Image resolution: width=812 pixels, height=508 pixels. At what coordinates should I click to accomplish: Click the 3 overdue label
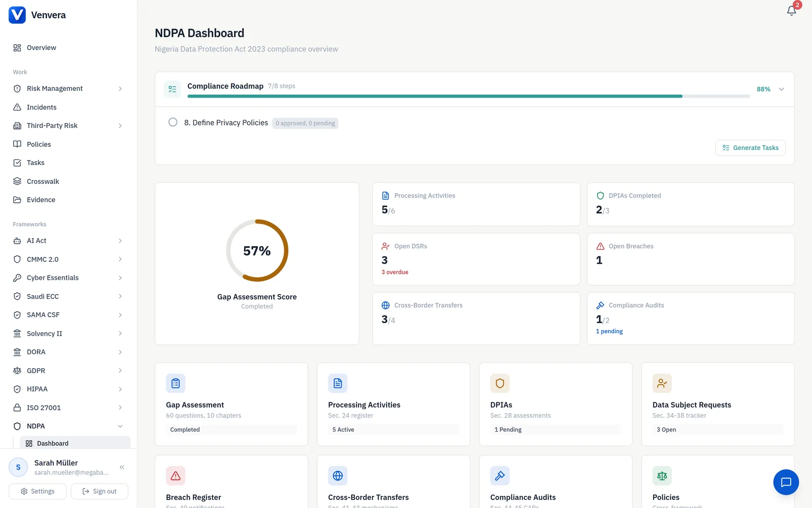tap(395, 272)
